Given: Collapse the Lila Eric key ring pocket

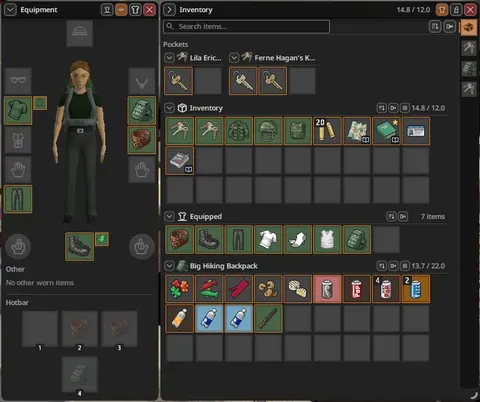Looking at the screenshot, I should coord(169,58).
